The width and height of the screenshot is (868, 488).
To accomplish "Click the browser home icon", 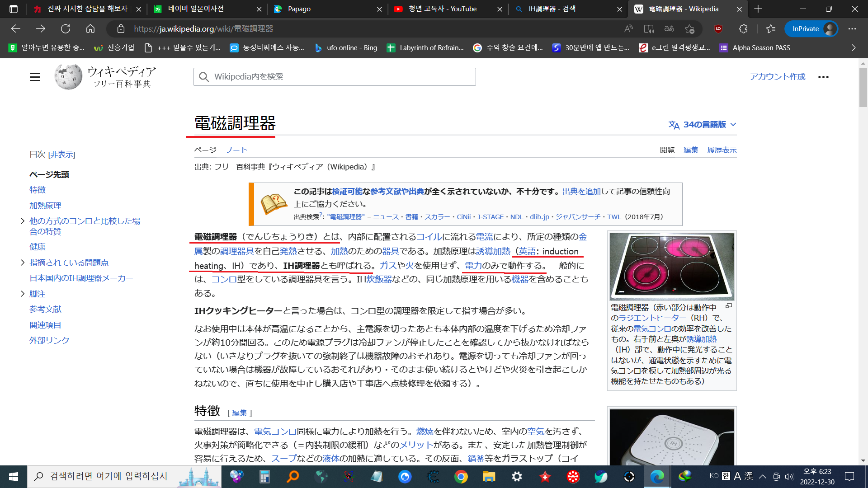I will (90, 29).
